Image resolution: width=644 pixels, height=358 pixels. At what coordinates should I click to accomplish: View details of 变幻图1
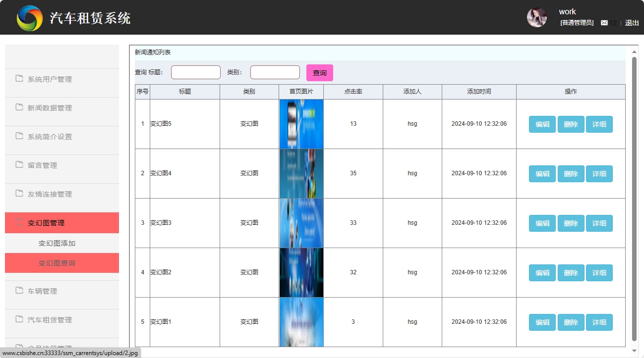coord(599,322)
